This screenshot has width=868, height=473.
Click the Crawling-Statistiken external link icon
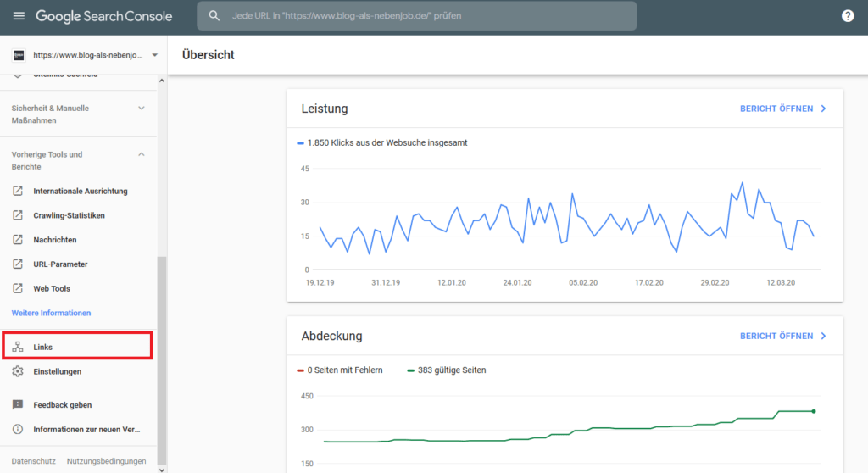(x=18, y=215)
